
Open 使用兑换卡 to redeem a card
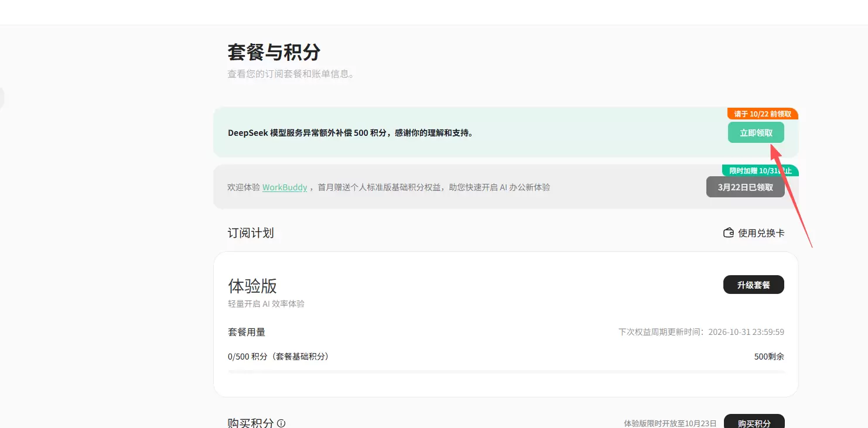754,233
